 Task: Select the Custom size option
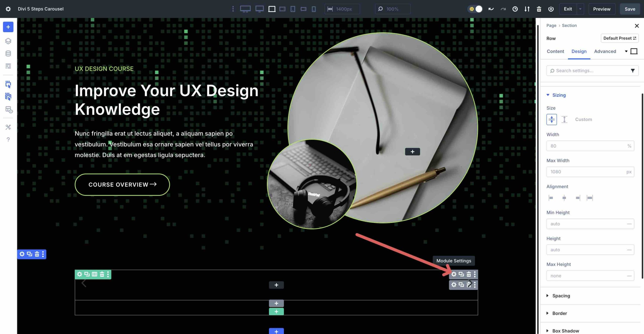(583, 119)
